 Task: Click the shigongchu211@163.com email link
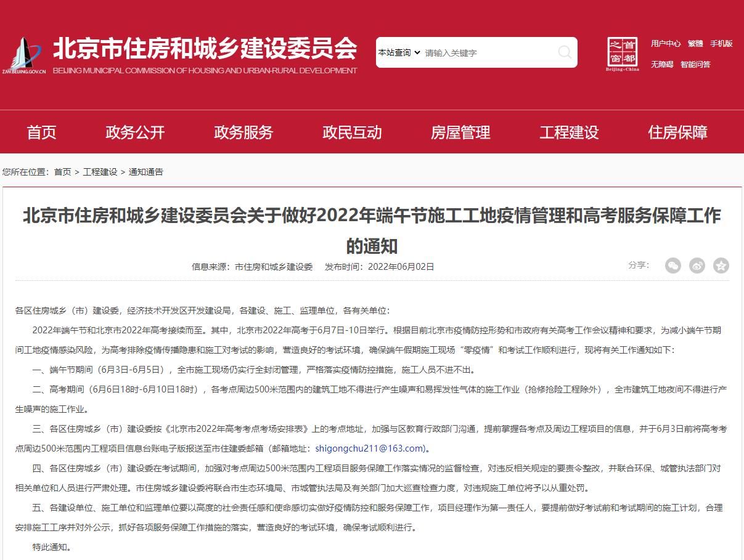[370, 448]
